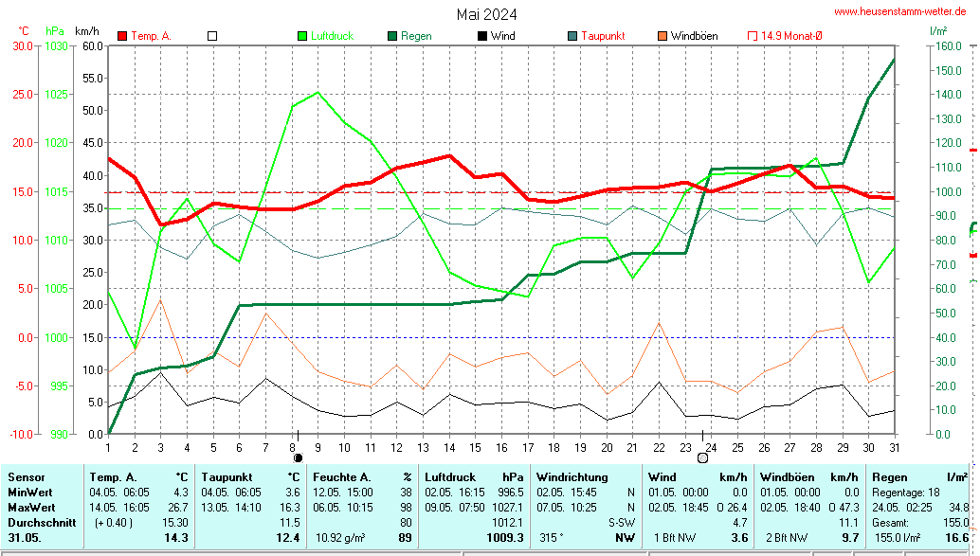Click the 31.05. date row label
Image resolution: width=980 pixels, height=556 pixels.
27,537
